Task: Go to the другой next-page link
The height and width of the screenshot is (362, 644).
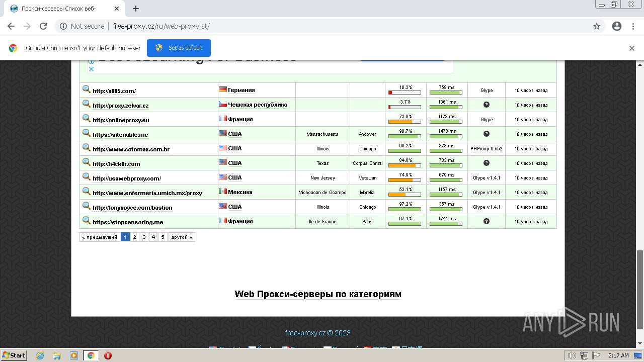Action: [x=181, y=237]
